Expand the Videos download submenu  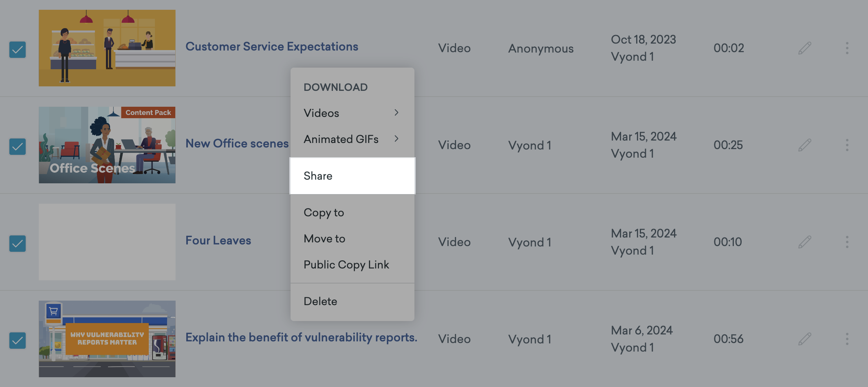(352, 113)
